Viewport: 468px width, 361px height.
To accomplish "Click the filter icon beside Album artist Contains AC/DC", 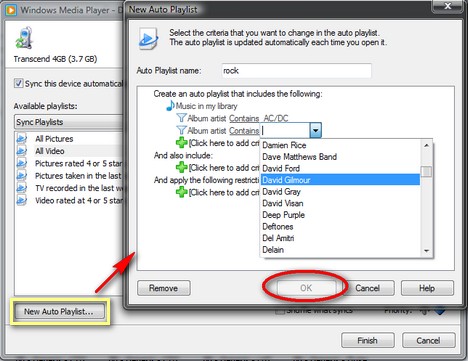I will 181,118.
